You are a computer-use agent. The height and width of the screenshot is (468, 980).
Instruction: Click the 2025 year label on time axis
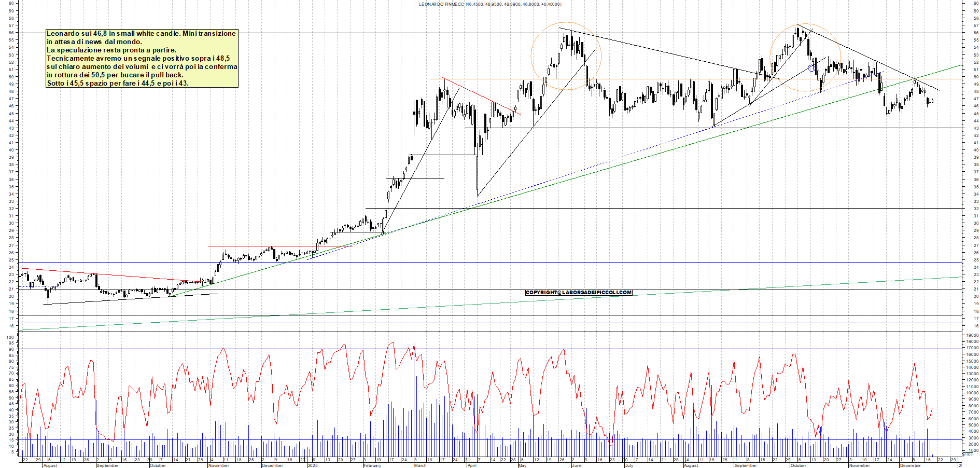coord(313,465)
